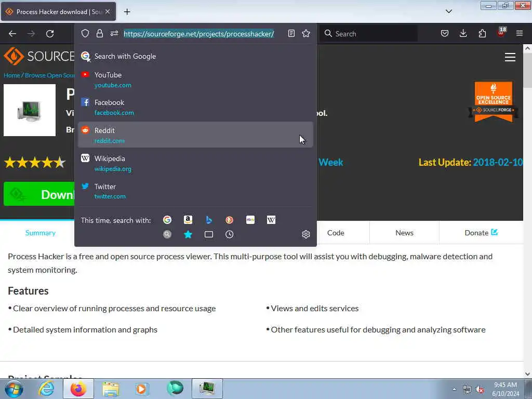This screenshot has width=532, height=399.
Task: Select Wikipedia suggestion
Action: [195, 163]
